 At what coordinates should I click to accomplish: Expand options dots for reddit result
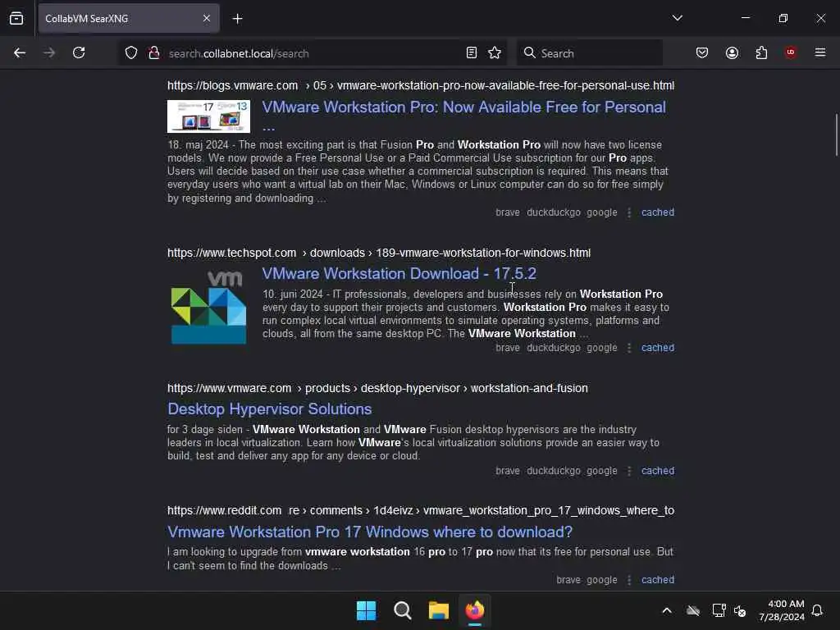coord(629,580)
